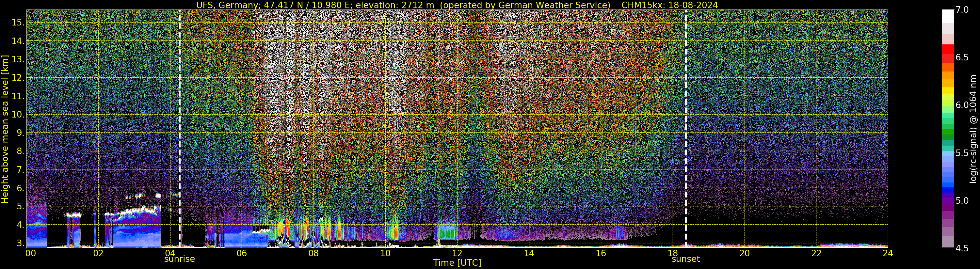
Task: Click time axis tick "22"
Action: tap(816, 253)
